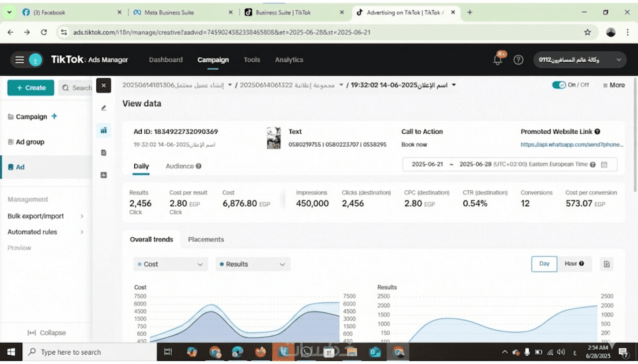Open the Windows Start menu

click(x=11, y=352)
